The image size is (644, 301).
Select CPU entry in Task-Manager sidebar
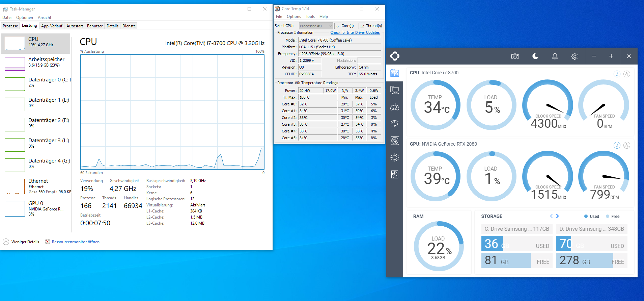coord(36,44)
